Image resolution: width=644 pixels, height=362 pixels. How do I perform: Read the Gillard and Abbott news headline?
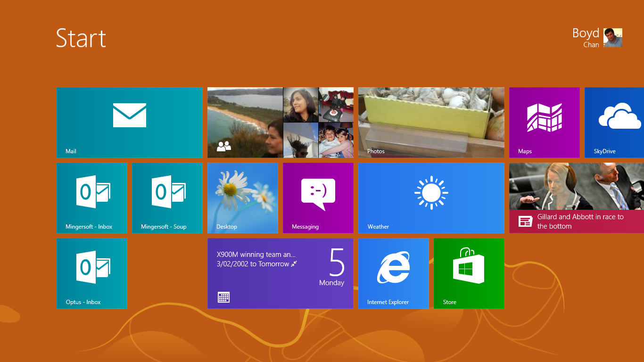580,222
